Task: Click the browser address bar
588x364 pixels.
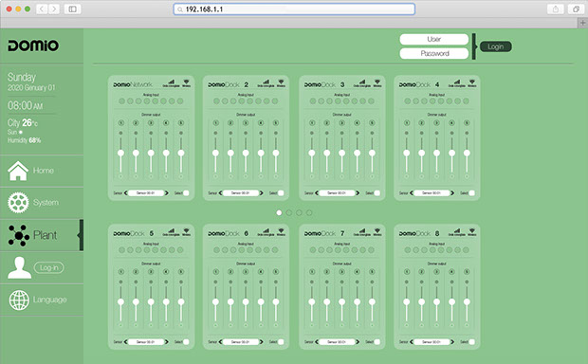Action: point(294,9)
